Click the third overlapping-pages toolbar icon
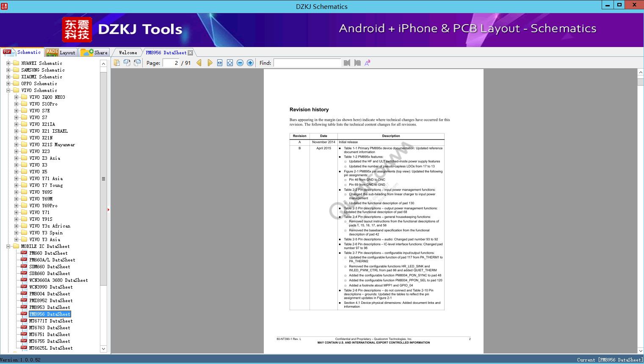This screenshot has width=644, height=364. [x=137, y=63]
